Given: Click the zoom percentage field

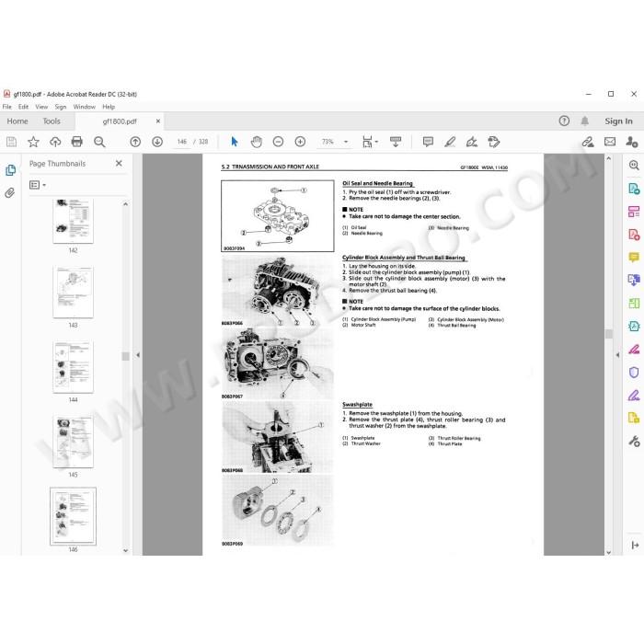Looking at the screenshot, I should tap(328, 142).
